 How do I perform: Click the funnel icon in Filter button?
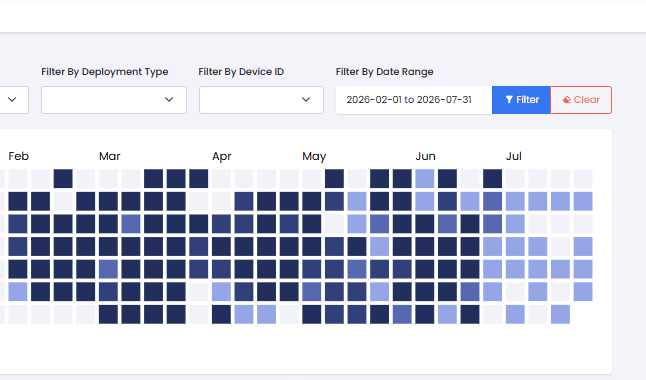(509, 100)
